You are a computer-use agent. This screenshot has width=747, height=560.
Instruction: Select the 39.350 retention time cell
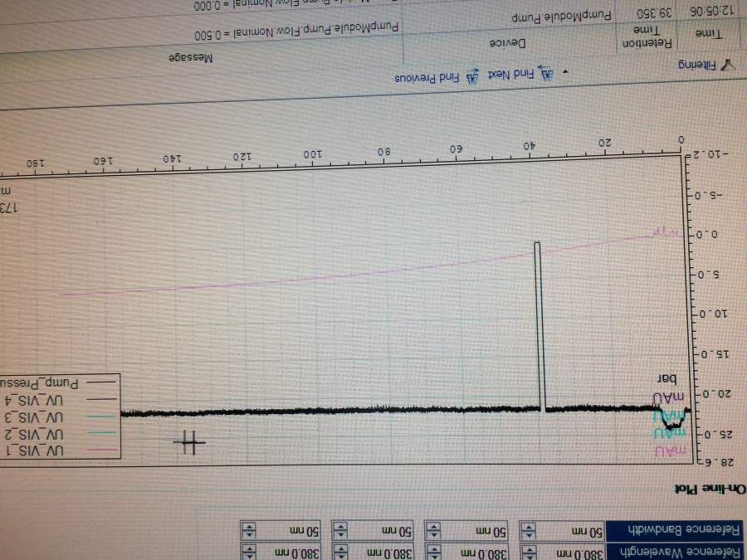[x=655, y=12]
